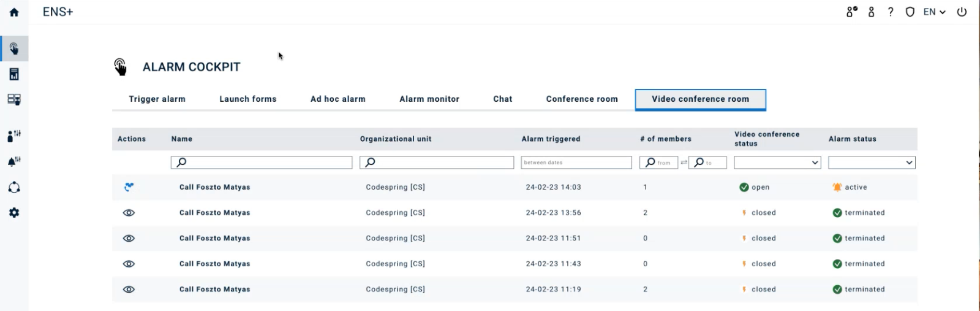The width and height of the screenshot is (980, 311).
Task: Click the between dates filter field
Action: tap(576, 163)
